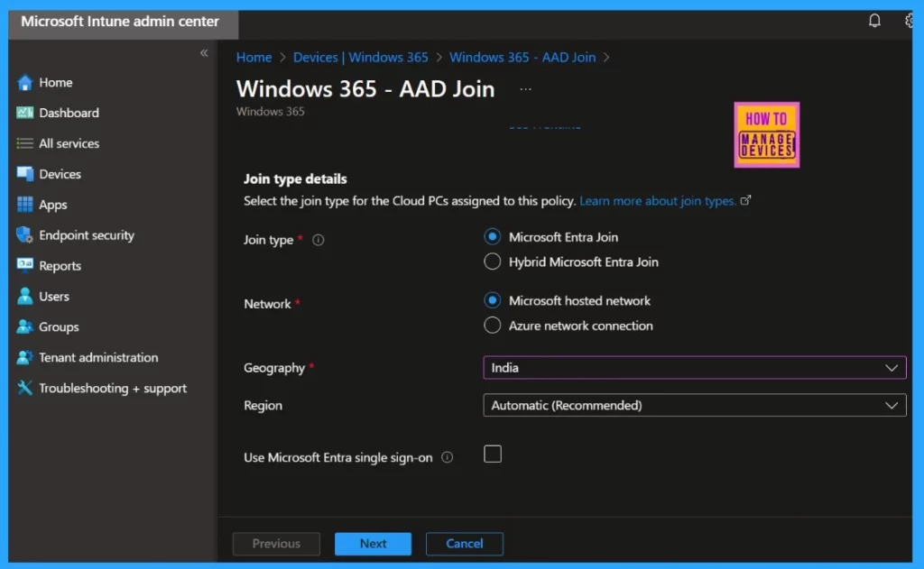Click the Windows 365 - AAD Join heading
Viewport: 924px width, 569px height.
(x=365, y=89)
